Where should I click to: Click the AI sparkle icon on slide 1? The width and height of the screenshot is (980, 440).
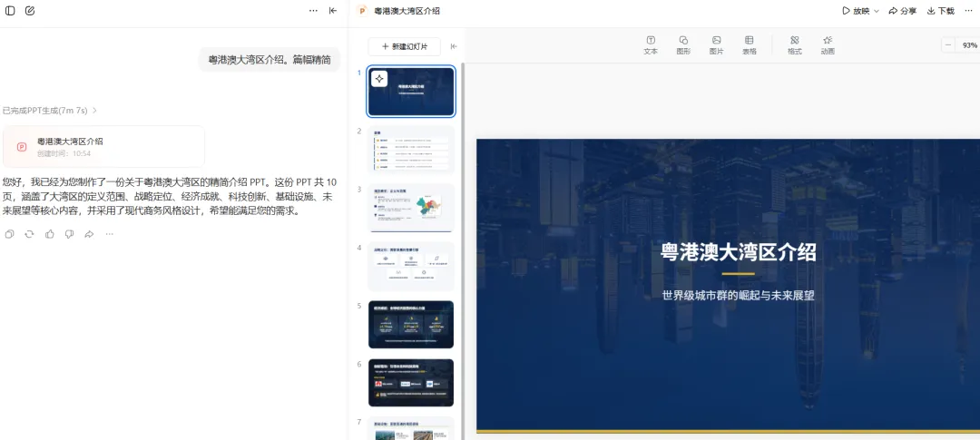pos(379,79)
